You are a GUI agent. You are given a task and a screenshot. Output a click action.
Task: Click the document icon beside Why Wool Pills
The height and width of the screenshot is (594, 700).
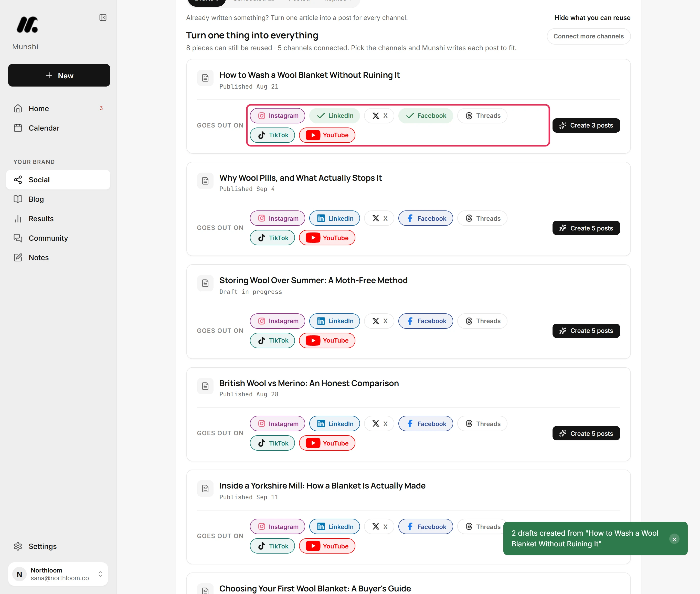(x=205, y=181)
